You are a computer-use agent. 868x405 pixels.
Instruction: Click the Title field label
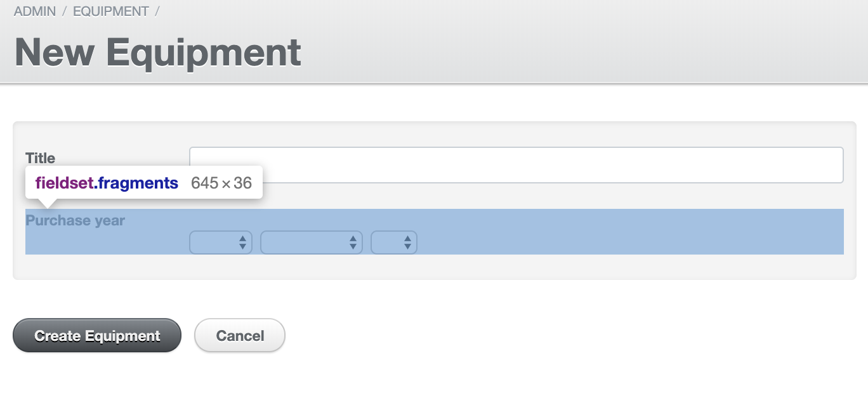[x=39, y=158]
